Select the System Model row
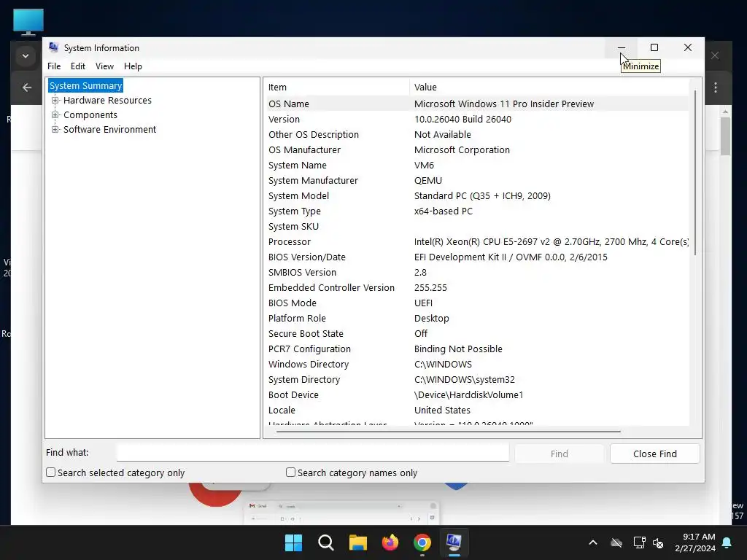The height and width of the screenshot is (560, 747). point(478,195)
